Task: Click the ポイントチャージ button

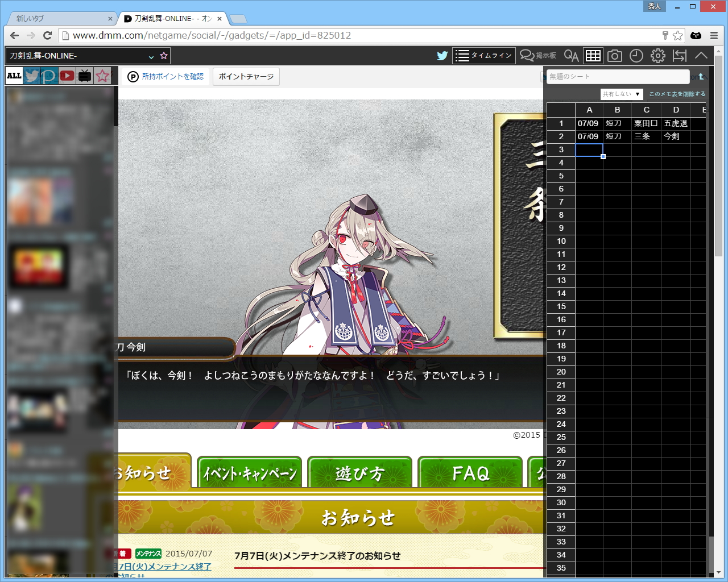Action: click(x=246, y=77)
